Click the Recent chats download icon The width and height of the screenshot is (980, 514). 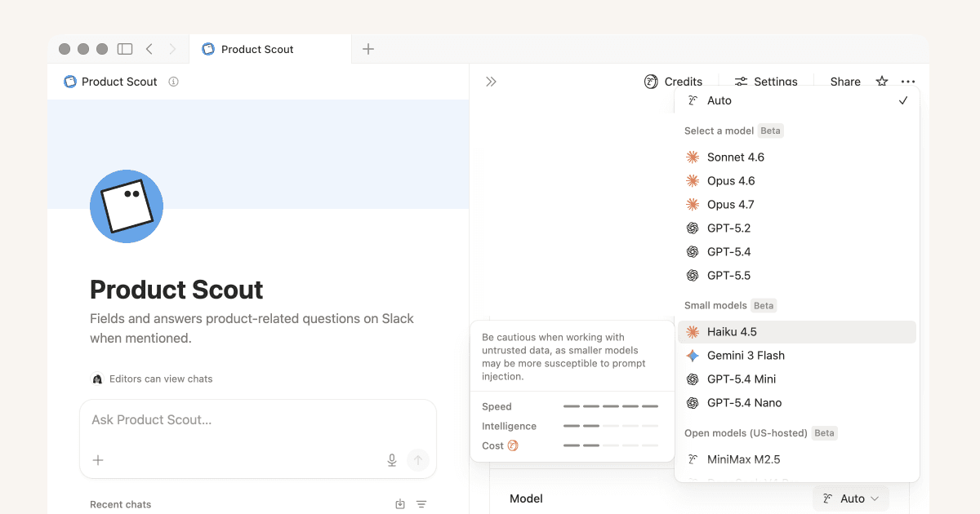pos(400,504)
